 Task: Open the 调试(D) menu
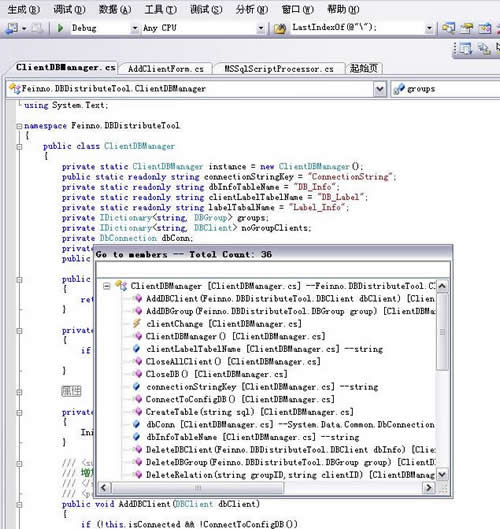69,9
